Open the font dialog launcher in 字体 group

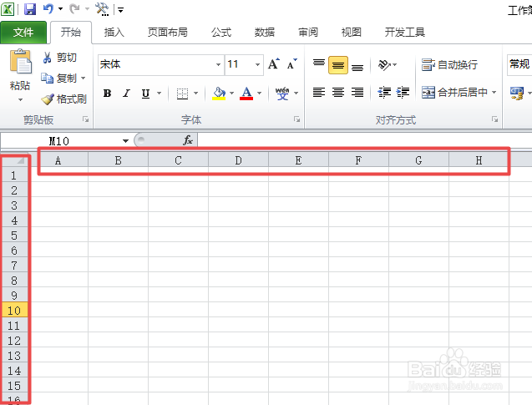click(297, 119)
